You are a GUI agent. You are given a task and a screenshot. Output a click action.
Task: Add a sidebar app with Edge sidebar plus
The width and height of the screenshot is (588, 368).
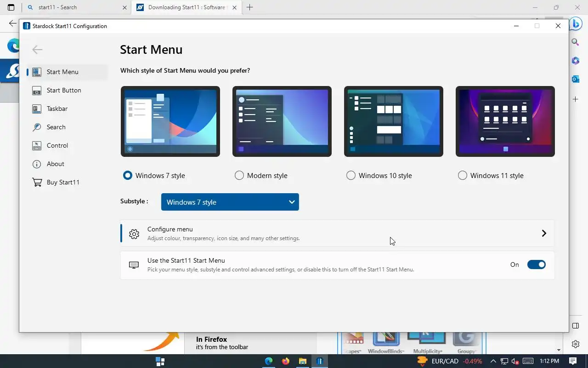click(575, 99)
